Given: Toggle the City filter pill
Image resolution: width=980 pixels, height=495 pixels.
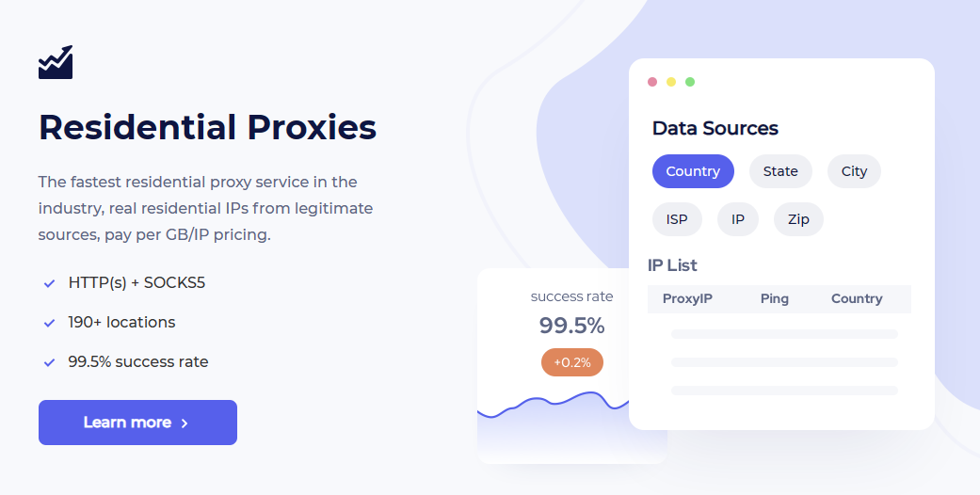Looking at the screenshot, I should 854,171.
